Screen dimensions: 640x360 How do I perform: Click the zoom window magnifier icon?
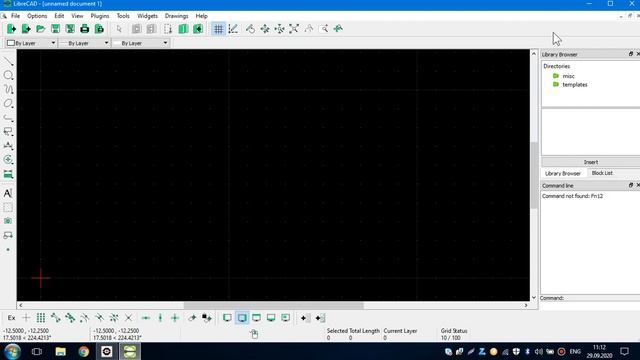(x=324, y=29)
